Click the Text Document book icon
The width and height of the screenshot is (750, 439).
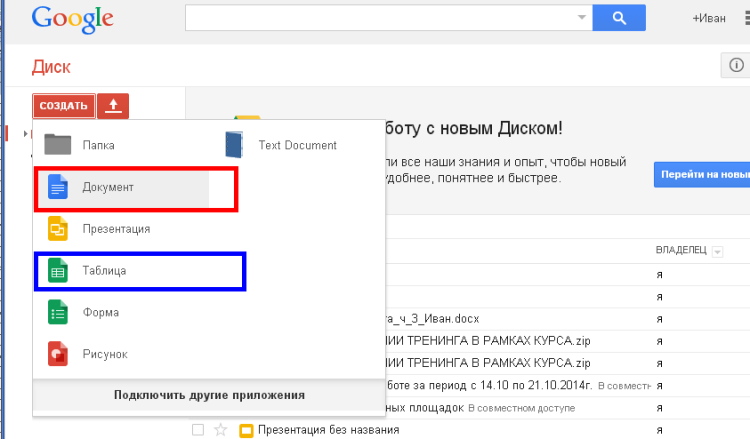pyautogui.click(x=234, y=145)
